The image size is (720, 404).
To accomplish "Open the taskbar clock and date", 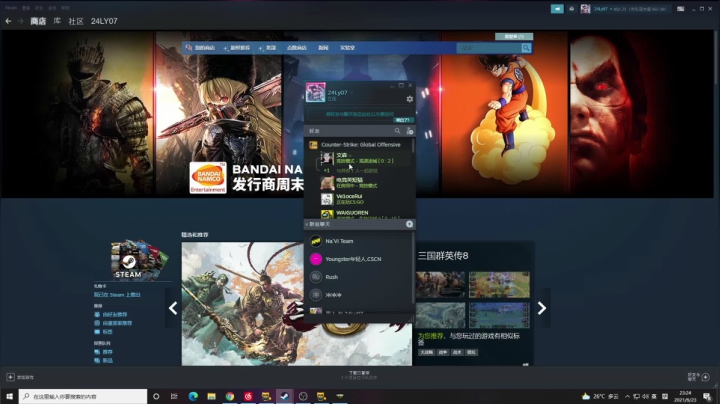I will tap(685, 396).
